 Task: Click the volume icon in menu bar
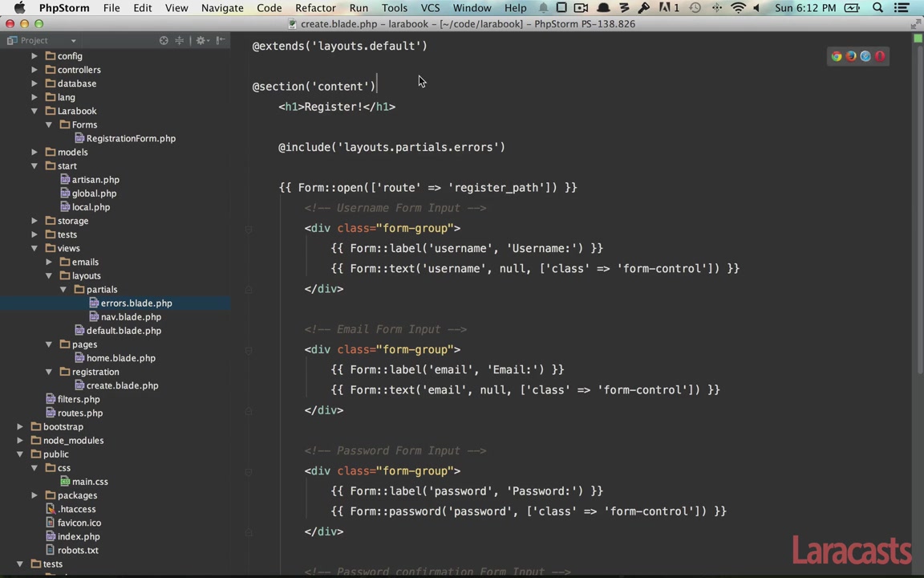[x=756, y=8]
